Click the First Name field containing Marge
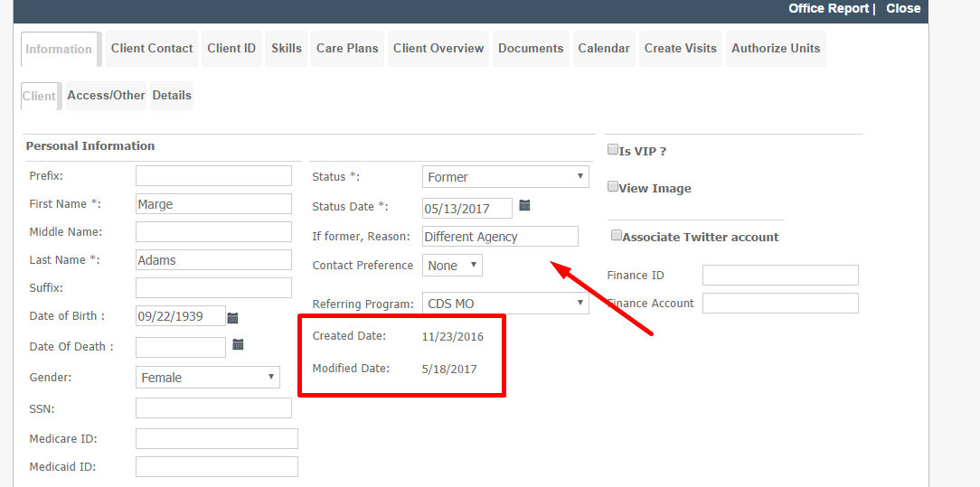This screenshot has height=487, width=980. pos(213,204)
